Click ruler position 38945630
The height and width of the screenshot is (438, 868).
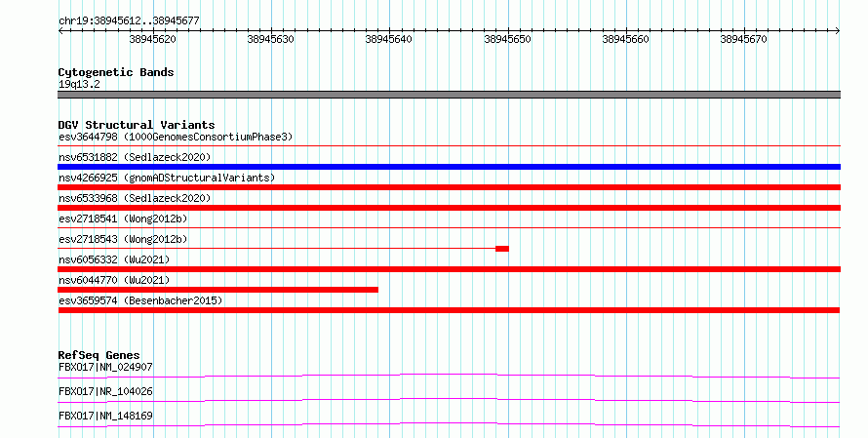click(x=271, y=39)
